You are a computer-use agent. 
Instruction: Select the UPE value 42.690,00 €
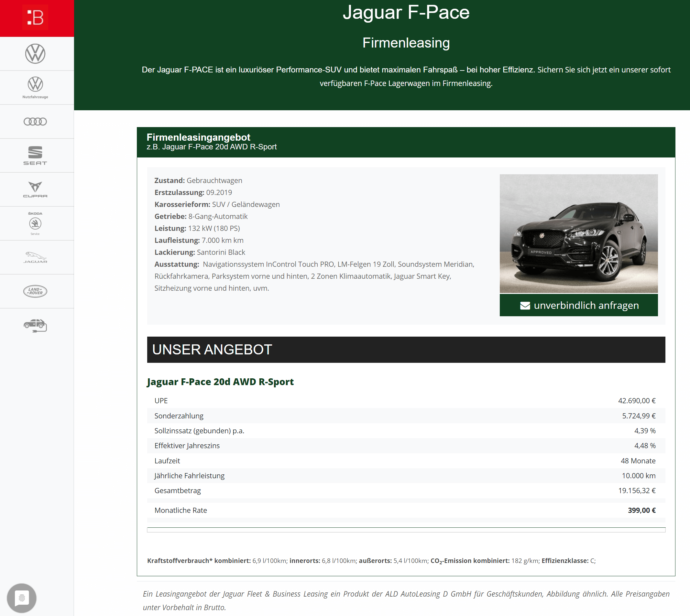tap(637, 401)
